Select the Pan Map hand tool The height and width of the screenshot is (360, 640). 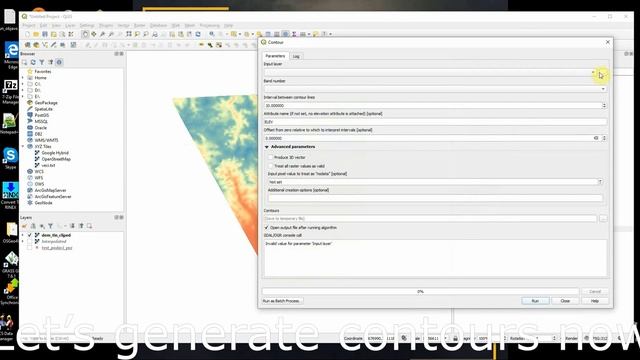pyautogui.click(x=85, y=34)
